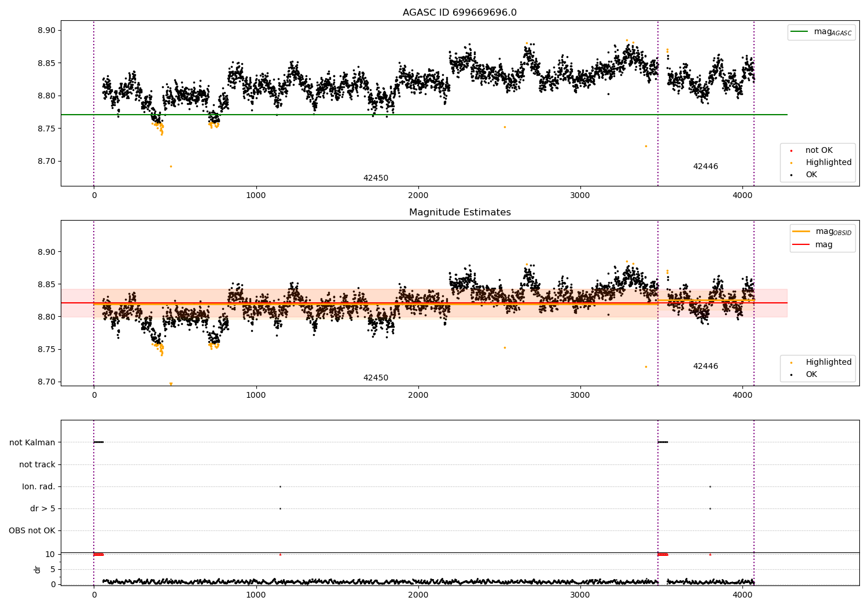The image size is (868, 608).
Task: Click 'Highlighted' legend entry in Magnitude Estimates plot
Action: (x=821, y=362)
